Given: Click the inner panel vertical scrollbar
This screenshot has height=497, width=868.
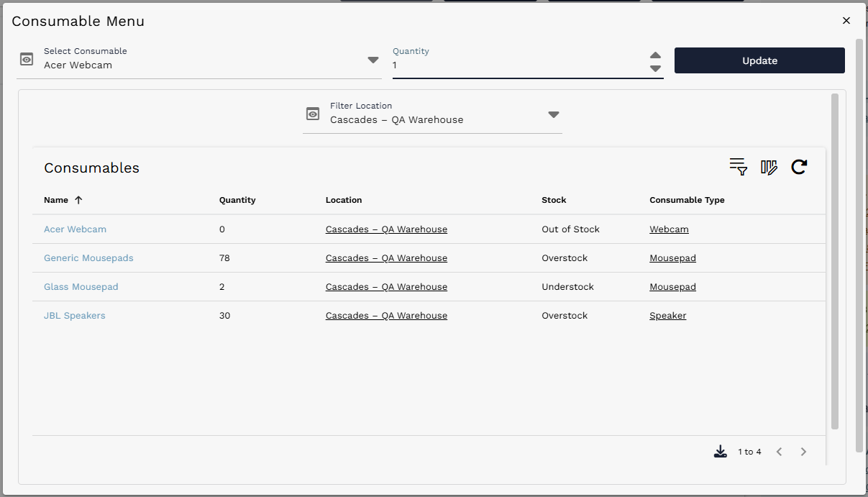Looking at the screenshot, I should (834, 261).
